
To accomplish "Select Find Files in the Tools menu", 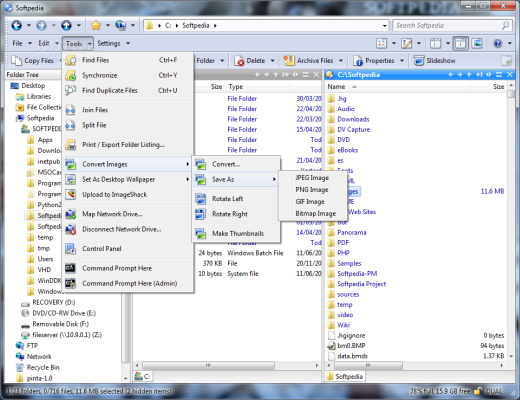I will (x=128, y=60).
